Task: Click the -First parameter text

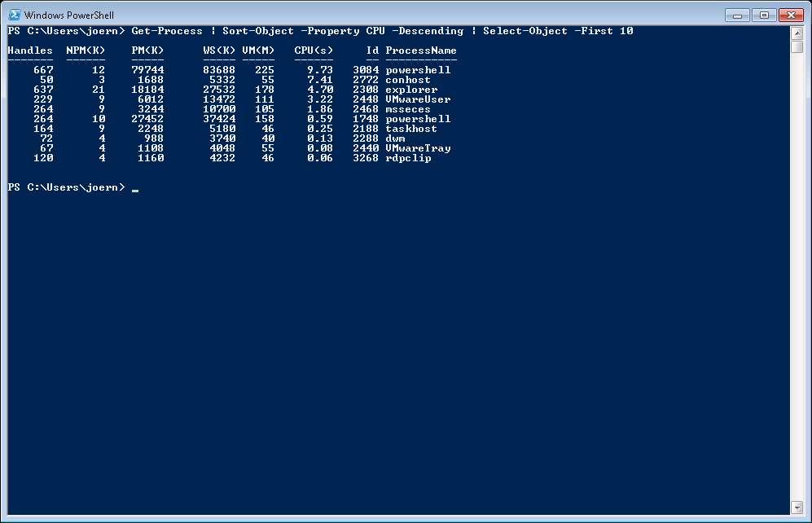Action: pyautogui.click(x=594, y=31)
